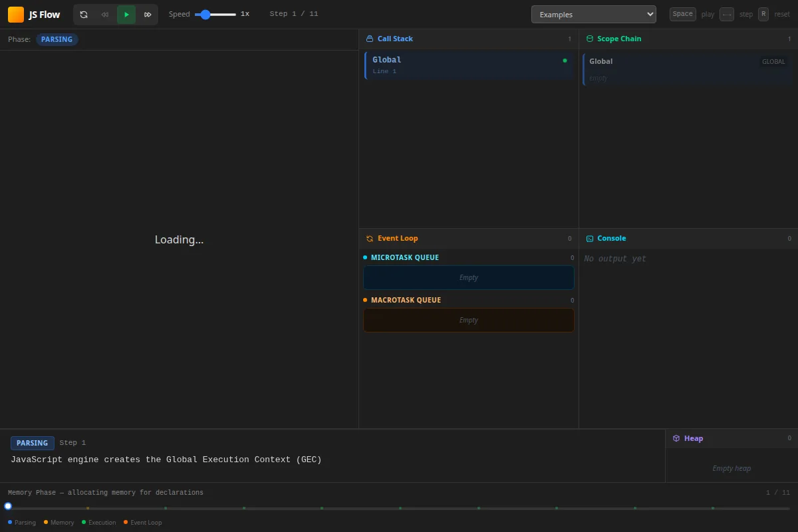Click the Heap panel title

tap(694, 438)
